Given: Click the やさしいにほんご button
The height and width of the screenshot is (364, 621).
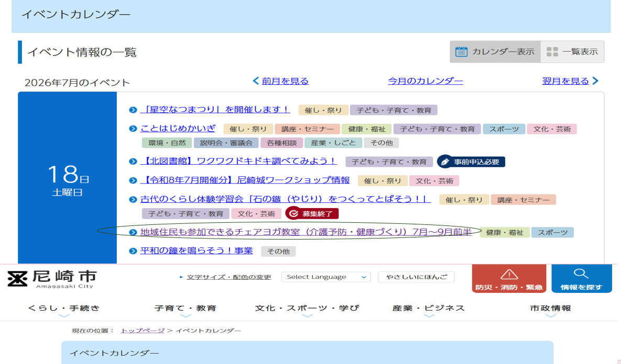Looking at the screenshot, I should 416,277.
